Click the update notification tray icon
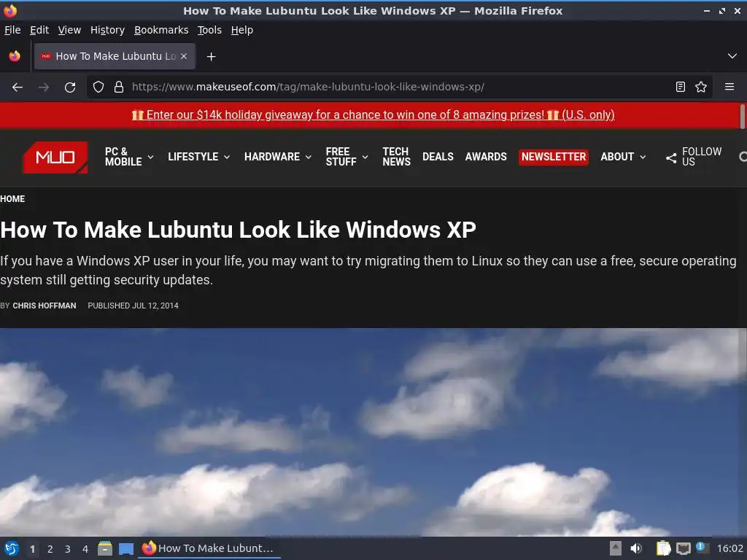747x560 pixels. 703,548
